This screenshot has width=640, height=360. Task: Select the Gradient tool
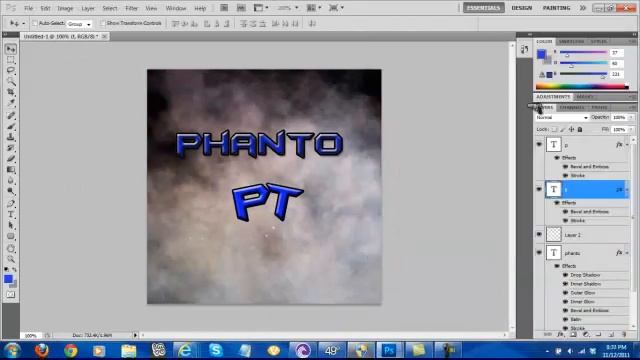(11, 169)
